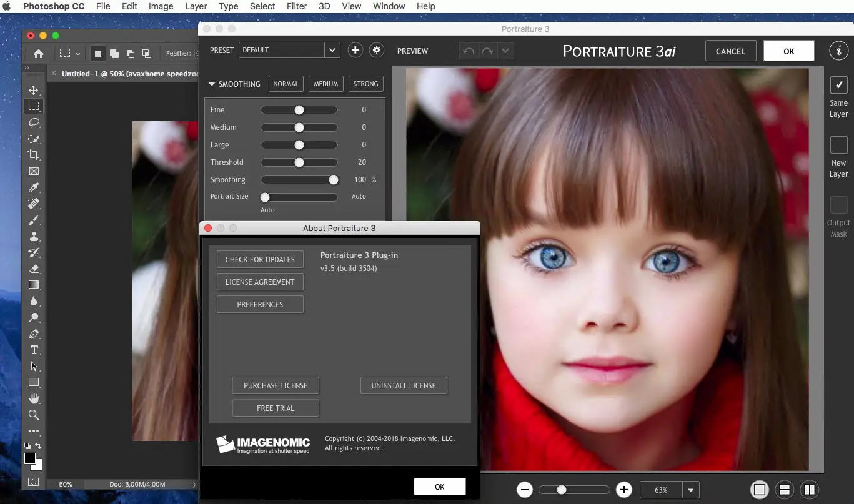
Task: Collapse the Smoothing section triangle
Action: (212, 84)
